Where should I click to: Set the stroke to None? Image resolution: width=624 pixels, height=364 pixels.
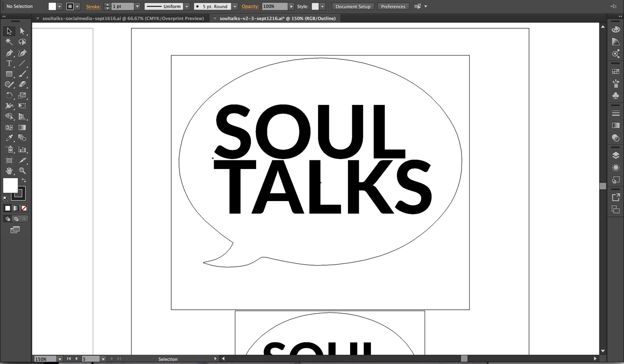pyautogui.click(x=23, y=208)
